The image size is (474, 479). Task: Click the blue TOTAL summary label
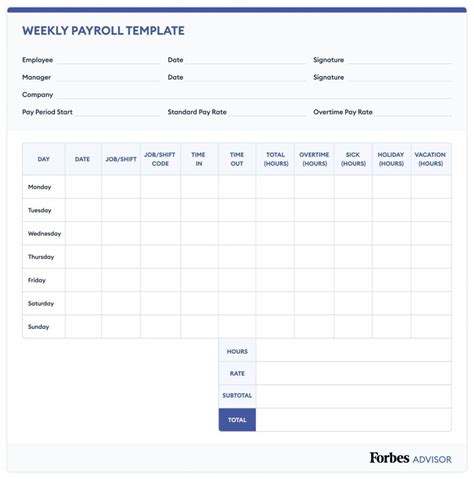point(237,420)
